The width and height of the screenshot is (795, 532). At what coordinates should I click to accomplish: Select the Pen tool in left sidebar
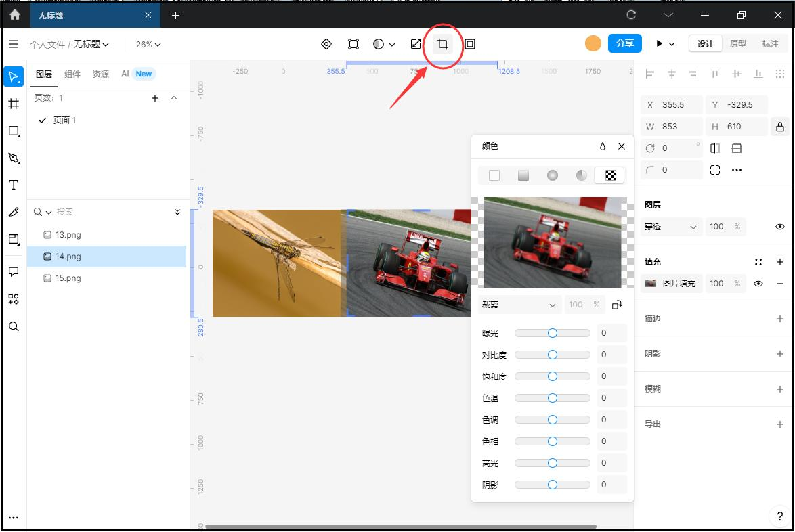point(14,158)
